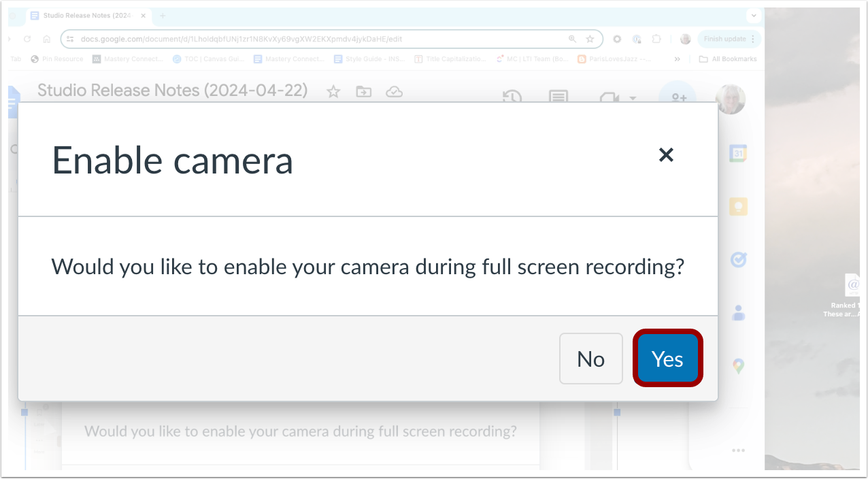
Task: Open the Google Maps side panel icon
Action: (x=739, y=367)
